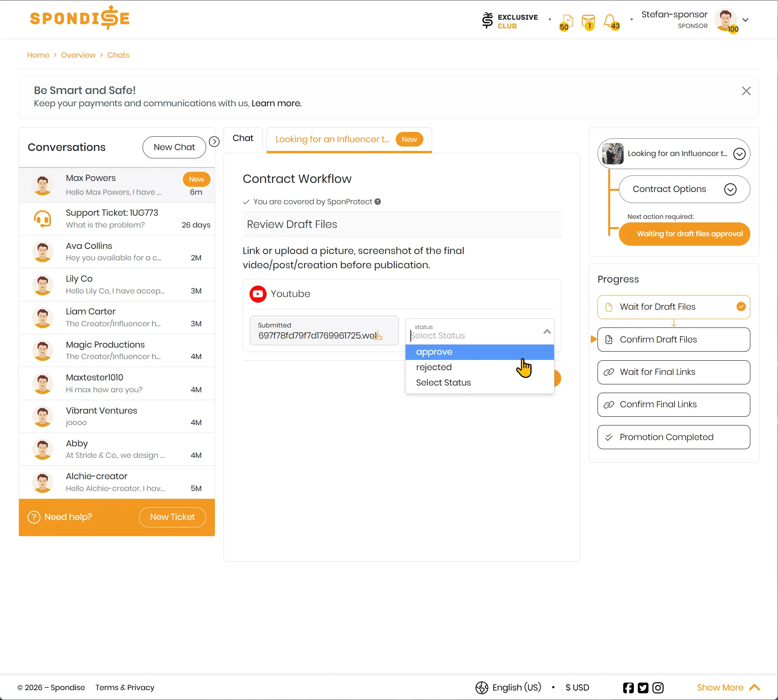This screenshot has width=778, height=700.
Task: Download the submitted draft file icon
Action: click(x=378, y=336)
